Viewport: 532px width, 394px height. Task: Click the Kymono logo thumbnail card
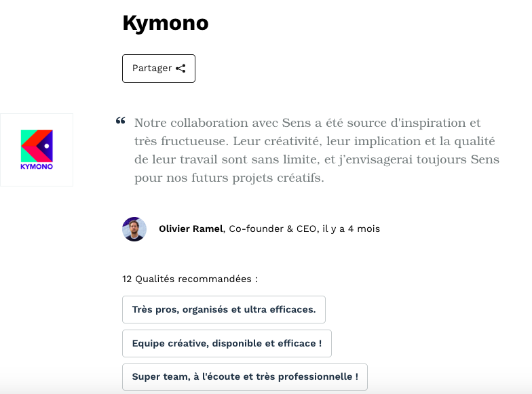[x=37, y=150]
